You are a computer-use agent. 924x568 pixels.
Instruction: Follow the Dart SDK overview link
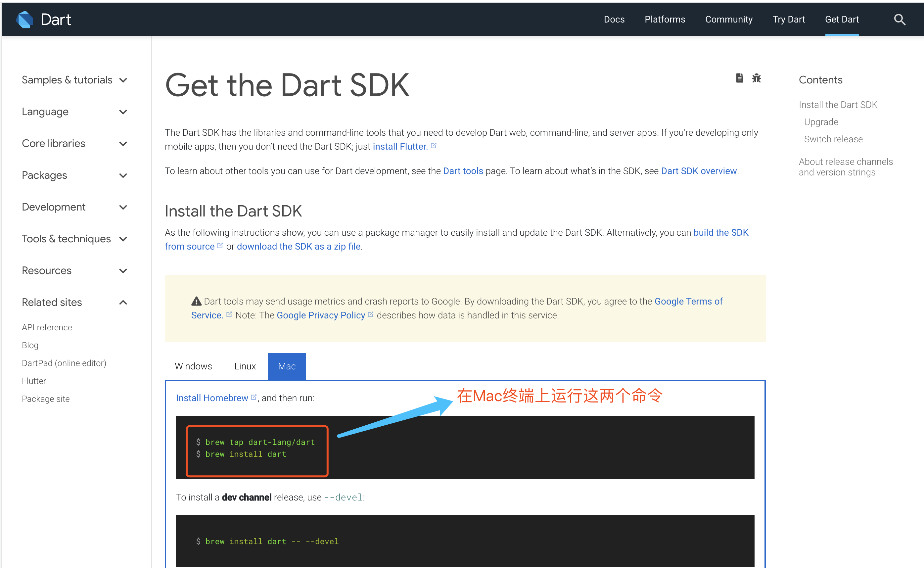pyautogui.click(x=699, y=171)
